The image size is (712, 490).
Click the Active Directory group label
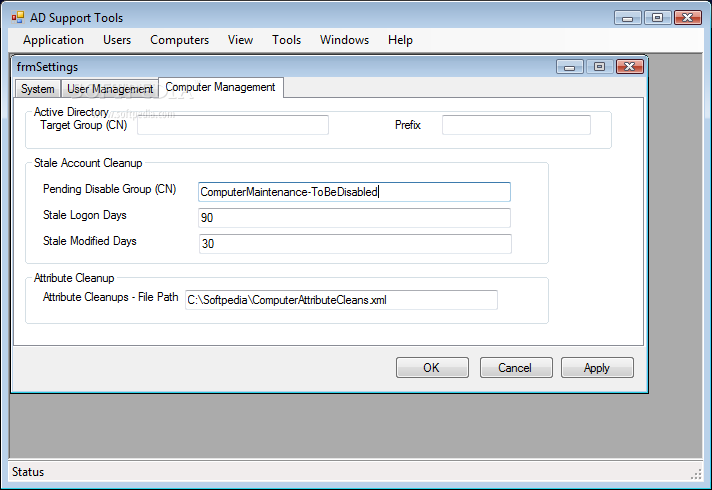pos(71,112)
